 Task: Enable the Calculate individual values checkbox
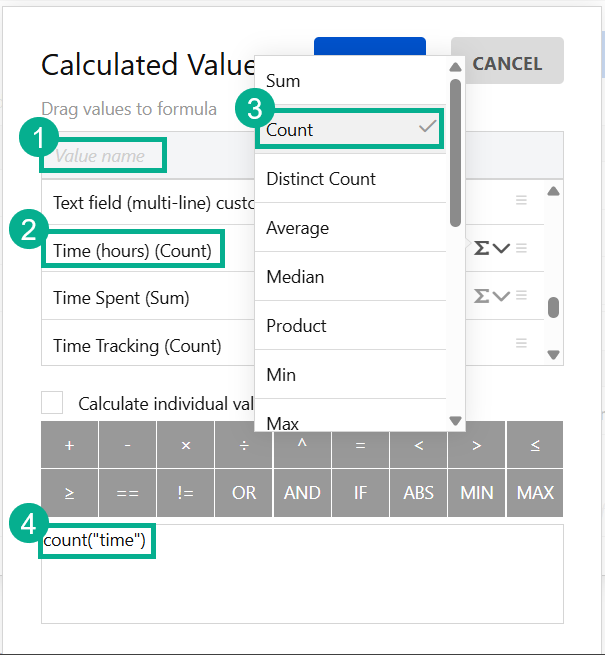(x=52, y=403)
